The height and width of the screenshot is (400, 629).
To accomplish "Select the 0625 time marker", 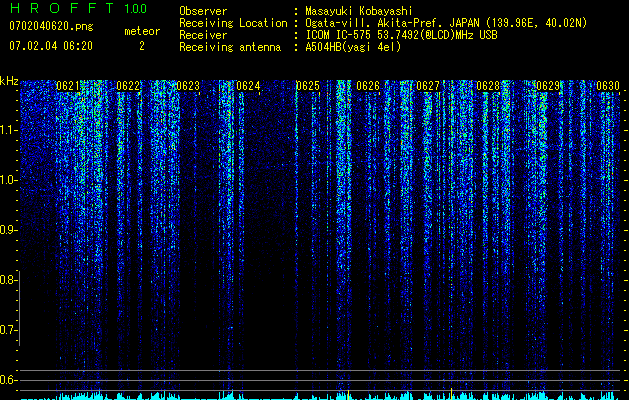I will pyautogui.click(x=308, y=86).
